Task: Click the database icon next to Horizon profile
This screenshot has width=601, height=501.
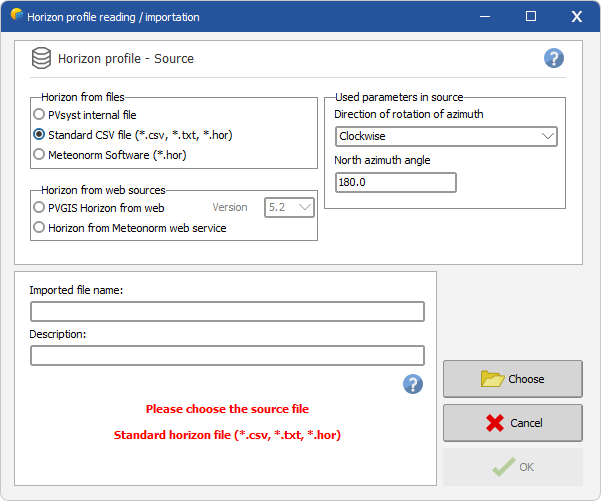Action: (x=41, y=58)
